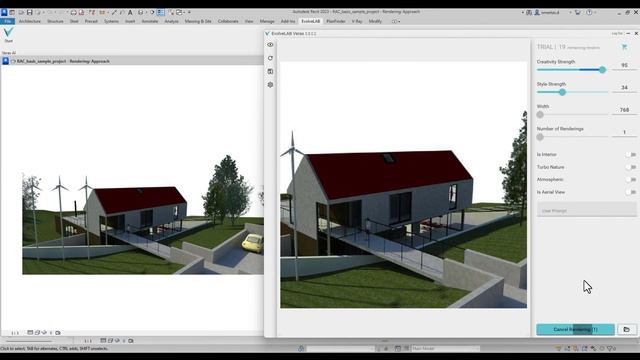Screen dimensions: 640x360
Task: Click the Rendering Approach view title bar in Revit
Action: pyautogui.click(x=132, y=61)
